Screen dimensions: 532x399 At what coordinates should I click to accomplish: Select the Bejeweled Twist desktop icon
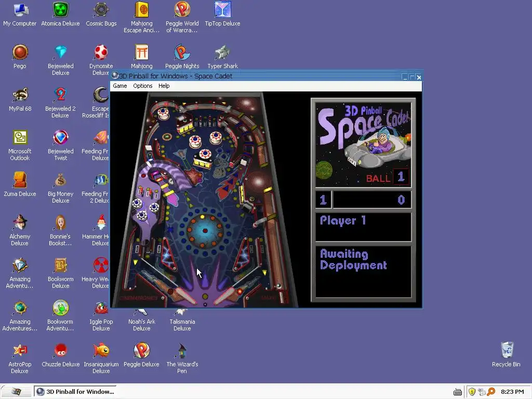(60, 145)
